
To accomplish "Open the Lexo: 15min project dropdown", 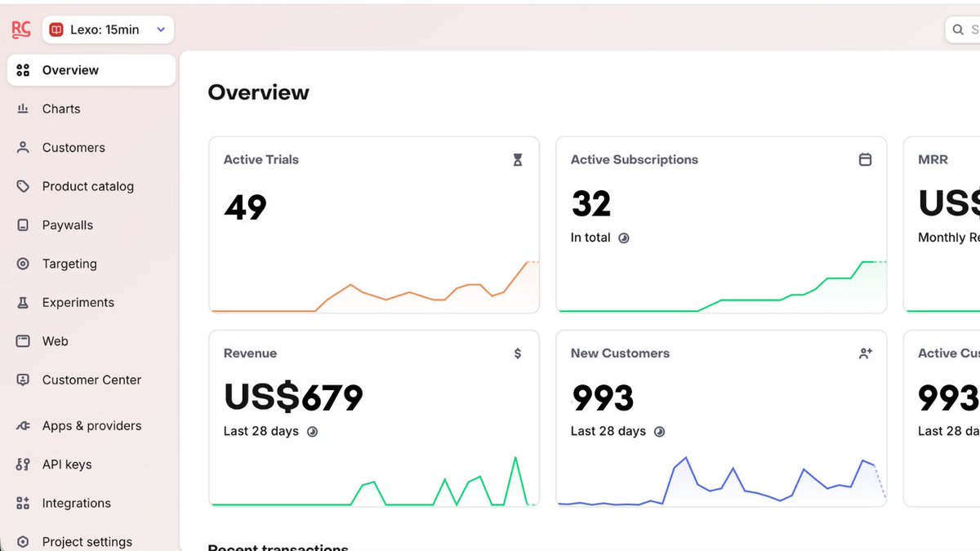I will pyautogui.click(x=108, y=29).
